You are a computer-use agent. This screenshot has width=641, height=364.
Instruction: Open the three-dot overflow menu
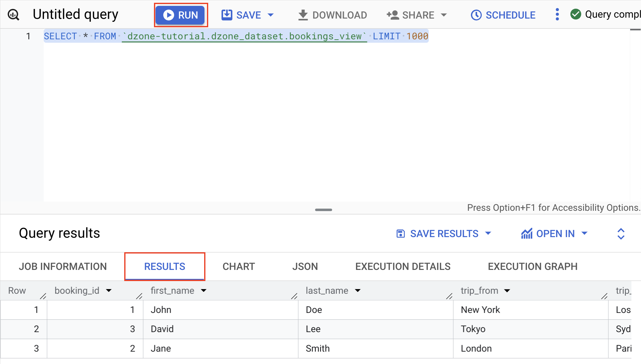tap(557, 15)
